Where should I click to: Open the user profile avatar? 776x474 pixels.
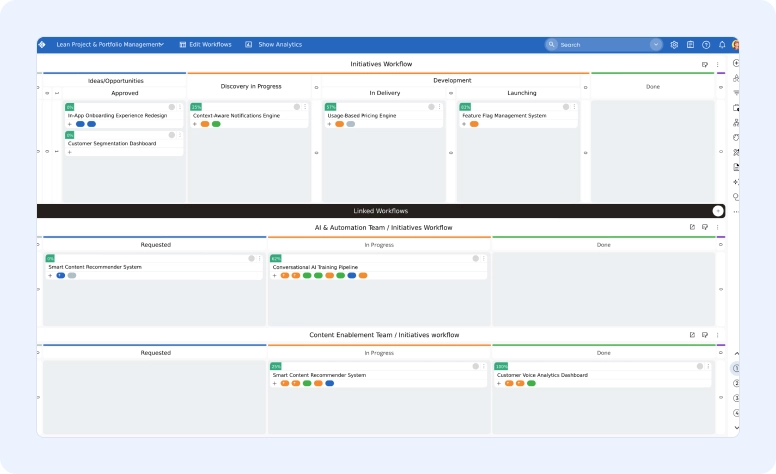pos(736,45)
